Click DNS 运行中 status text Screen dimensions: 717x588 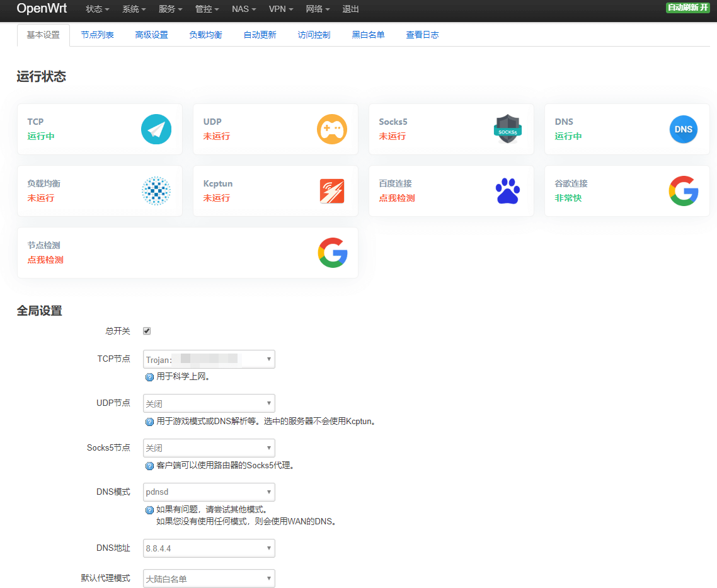568,136
